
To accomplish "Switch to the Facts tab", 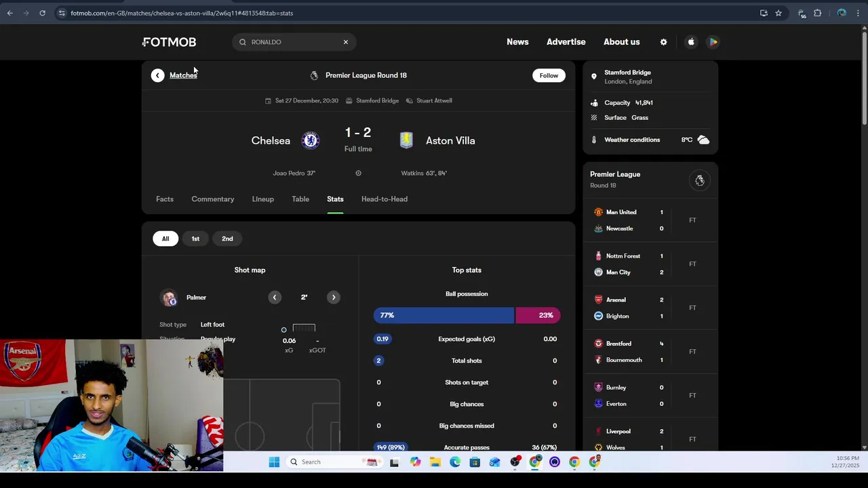I will [x=165, y=199].
